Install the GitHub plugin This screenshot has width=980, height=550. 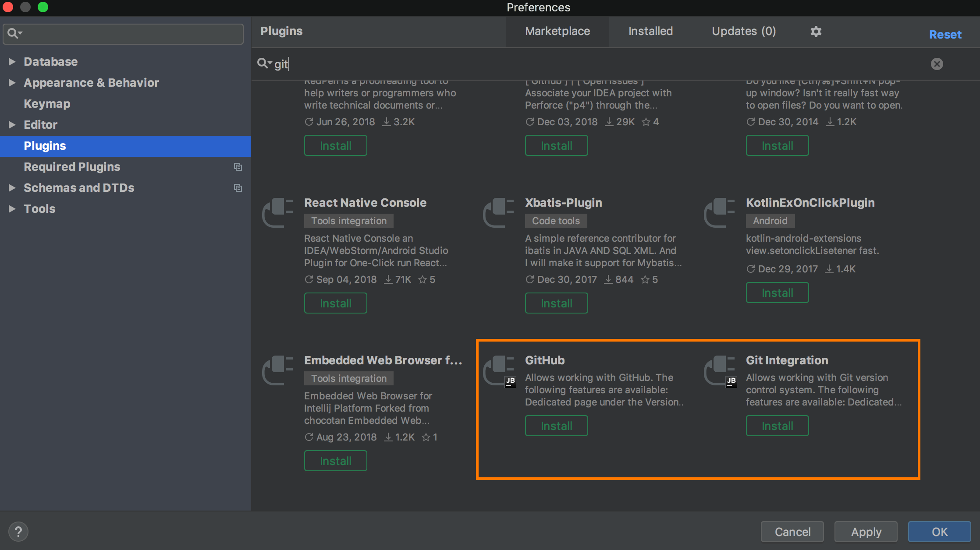point(557,426)
